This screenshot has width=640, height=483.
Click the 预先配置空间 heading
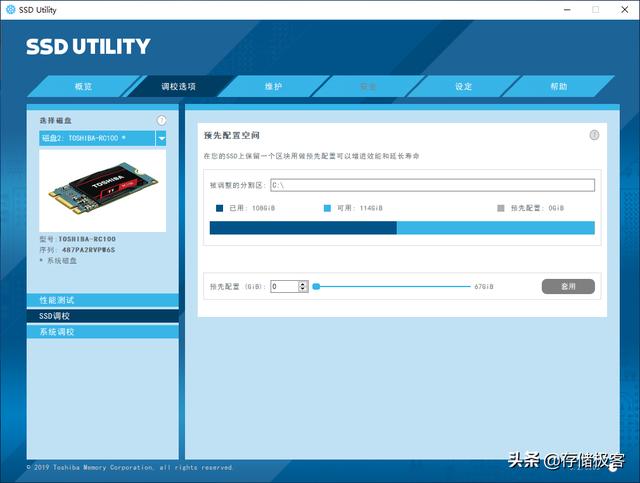click(232, 135)
